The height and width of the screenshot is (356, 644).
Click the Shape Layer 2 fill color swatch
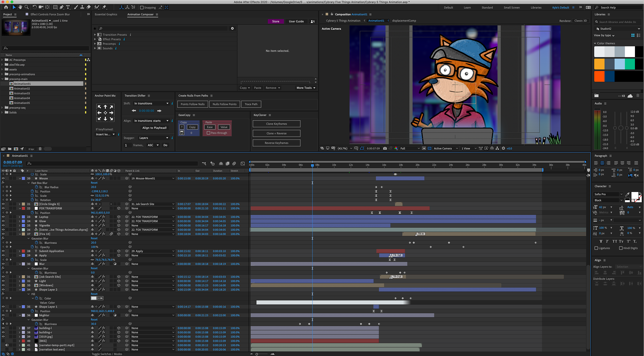(x=94, y=298)
